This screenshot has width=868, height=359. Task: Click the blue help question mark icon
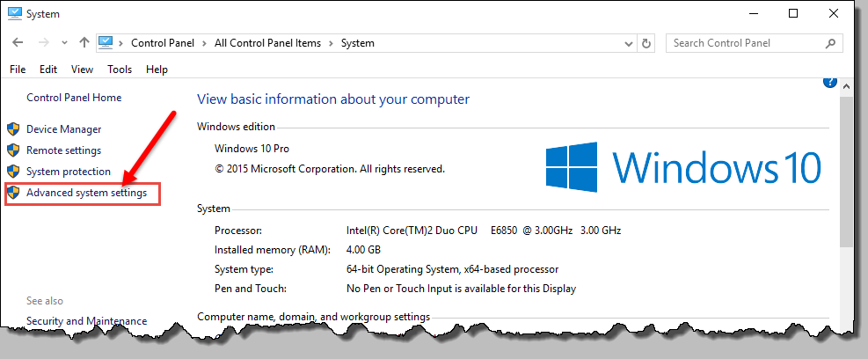click(830, 82)
